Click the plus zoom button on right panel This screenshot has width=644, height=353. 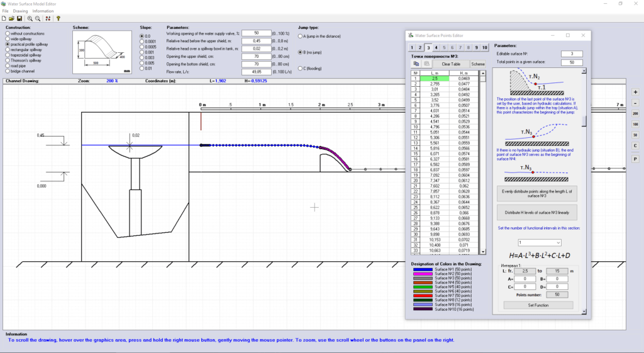coord(635,92)
